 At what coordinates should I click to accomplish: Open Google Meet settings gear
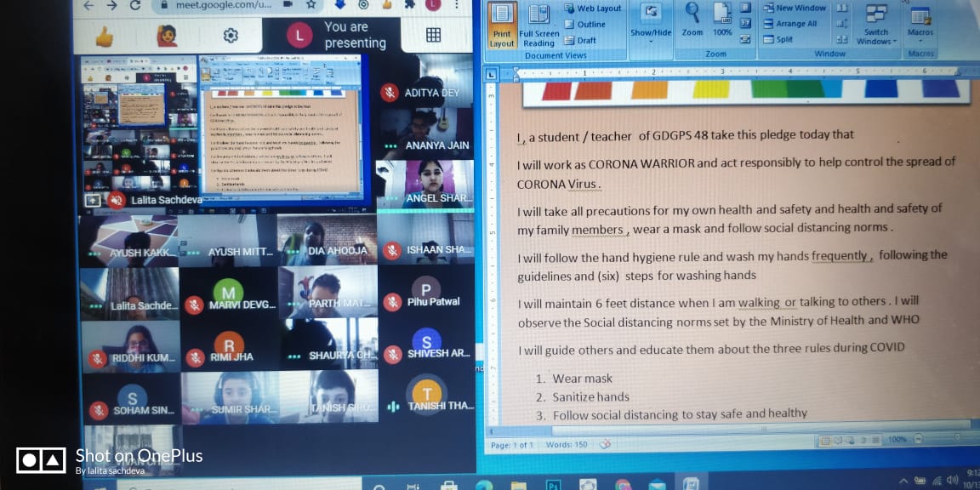click(231, 36)
